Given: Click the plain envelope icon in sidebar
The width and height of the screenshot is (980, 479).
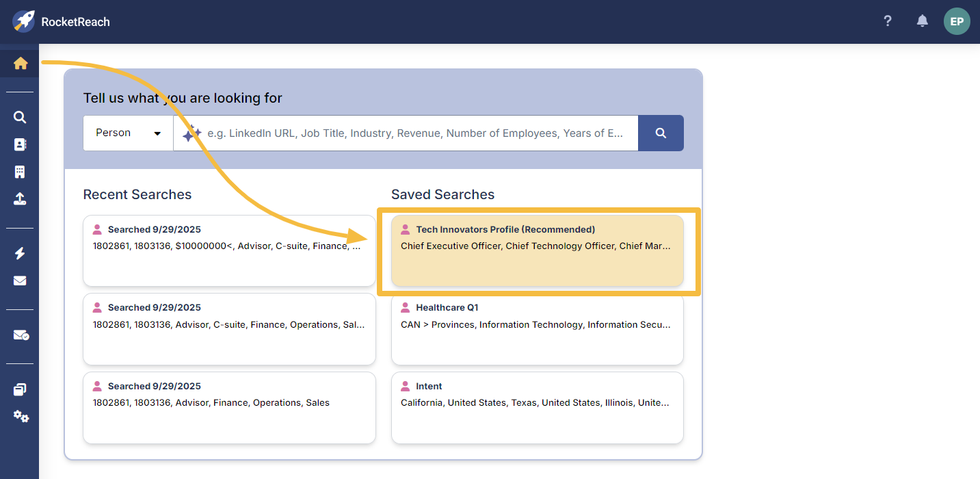Looking at the screenshot, I should [20, 281].
